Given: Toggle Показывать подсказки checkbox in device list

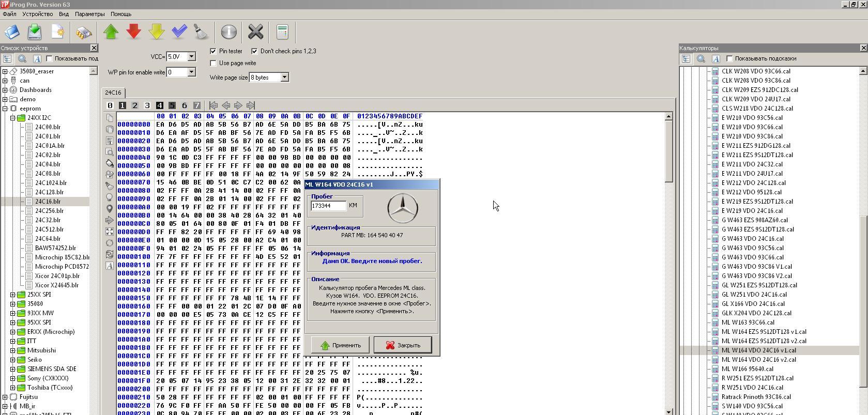Looking at the screenshot, I should point(50,58).
